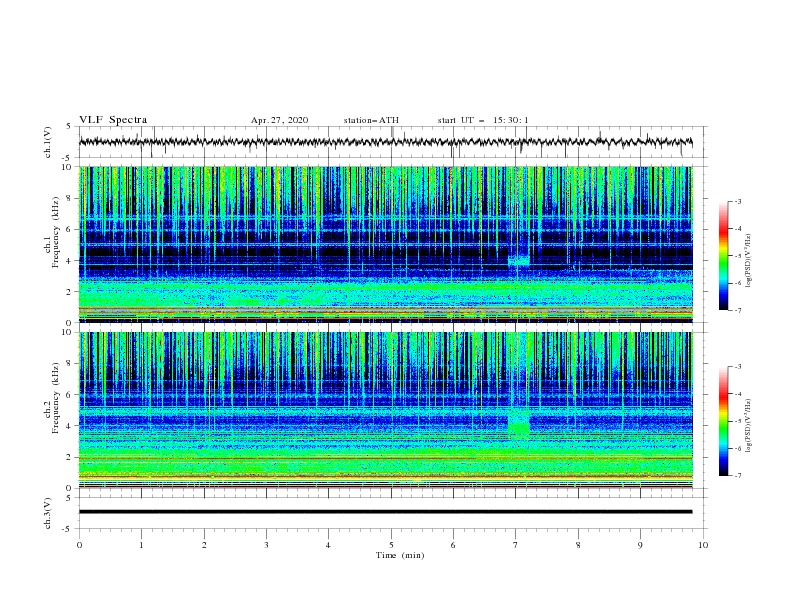Click the ch.1 color scale bar

click(x=723, y=256)
